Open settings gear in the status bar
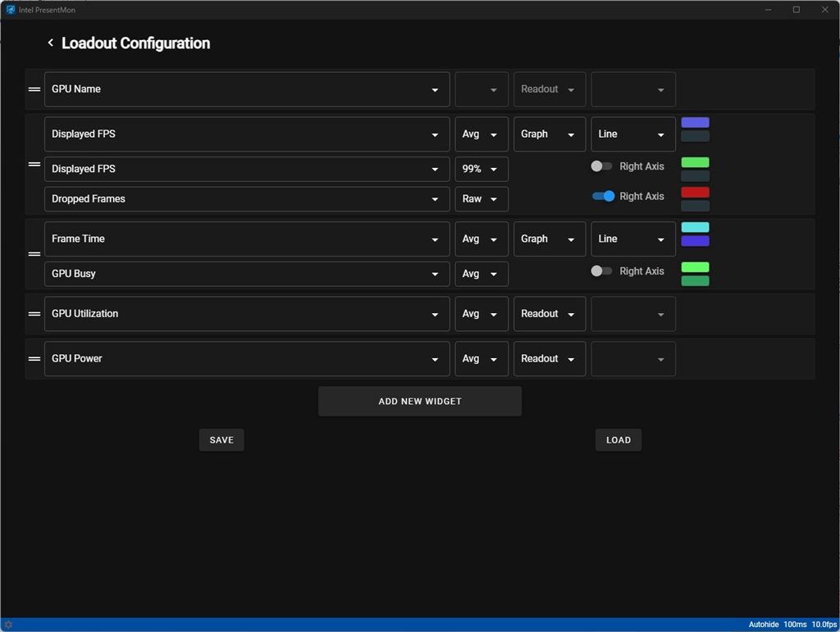This screenshot has height=632, width=840. click(x=8, y=625)
